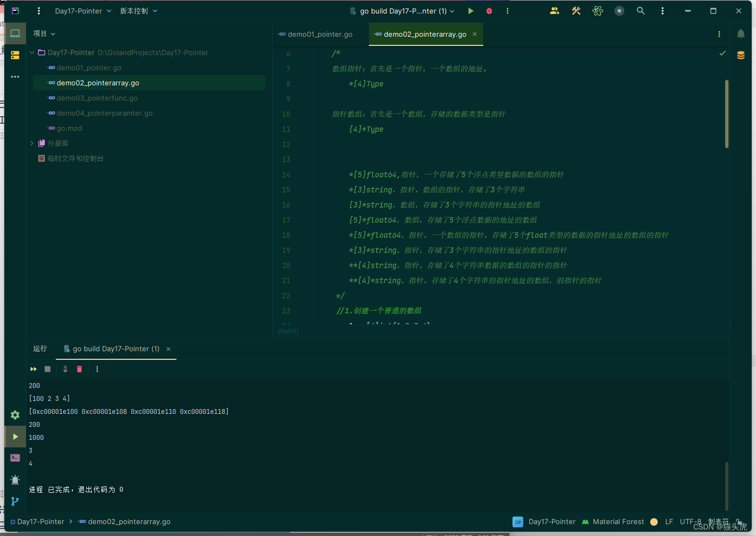Open the go build run configuration dropdown

pos(402,11)
